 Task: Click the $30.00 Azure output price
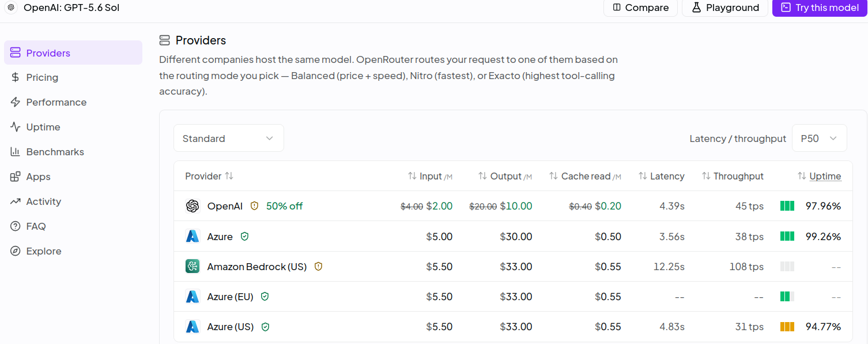pos(516,236)
